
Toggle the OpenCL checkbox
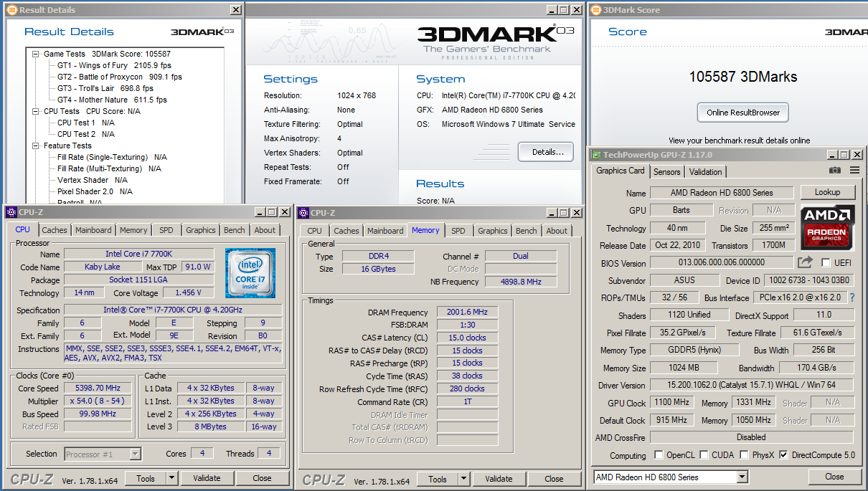tap(659, 455)
